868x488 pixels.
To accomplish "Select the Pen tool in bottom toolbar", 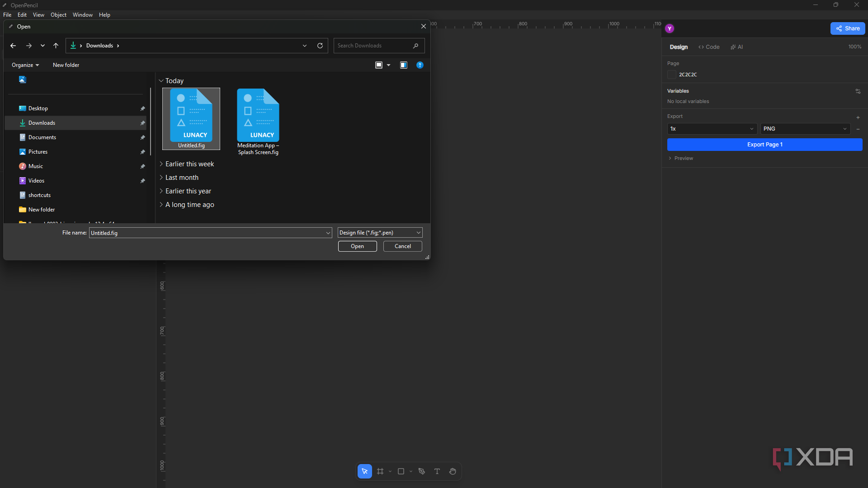I will [x=422, y=471].
